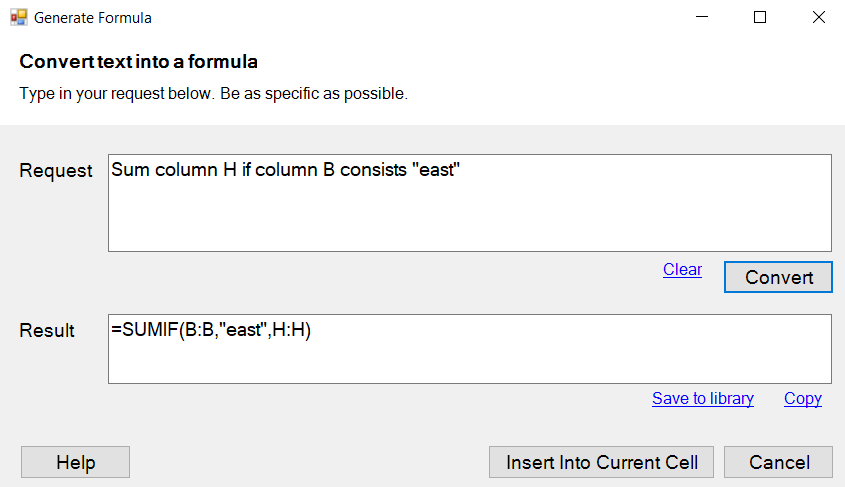The image size is (845, 487).
Task: Focus the Request text input box
Action: point(470,203)
